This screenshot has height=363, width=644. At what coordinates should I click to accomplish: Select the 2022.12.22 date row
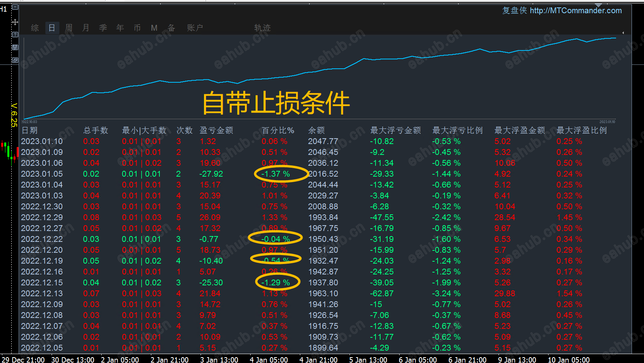[42, 239]
